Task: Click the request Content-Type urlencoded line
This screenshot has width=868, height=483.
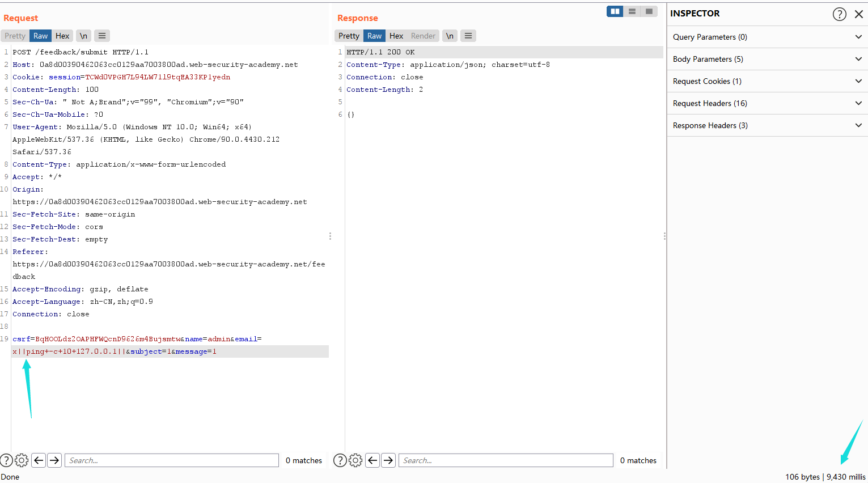Action: click(x=119, y=164)
